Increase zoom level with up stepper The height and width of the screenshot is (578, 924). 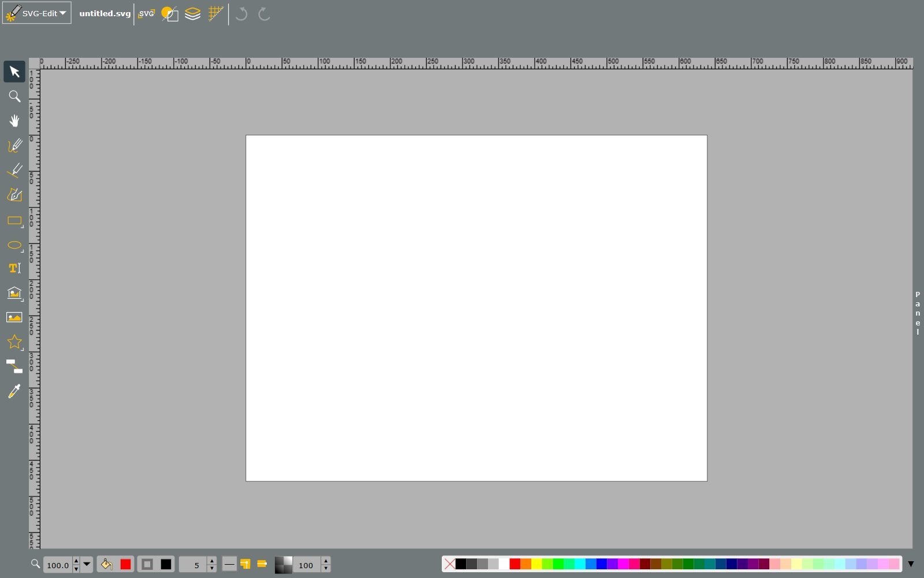click(76, 561)
